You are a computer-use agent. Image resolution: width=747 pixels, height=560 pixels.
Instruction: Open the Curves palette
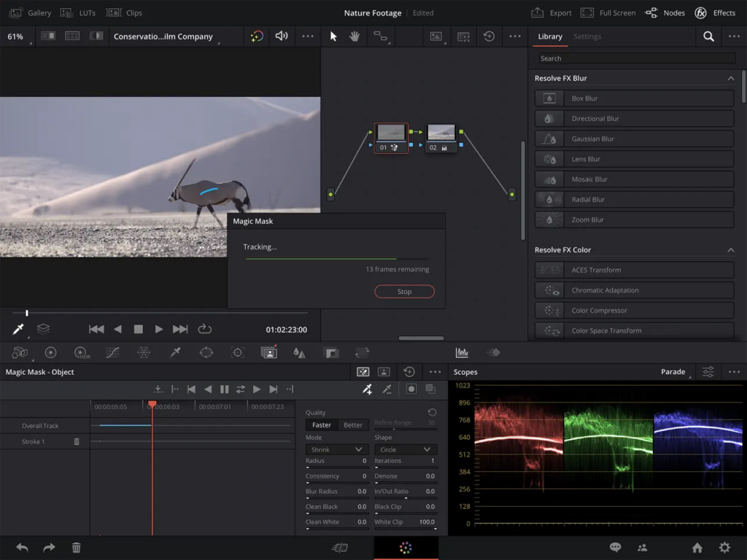[112, 352]
